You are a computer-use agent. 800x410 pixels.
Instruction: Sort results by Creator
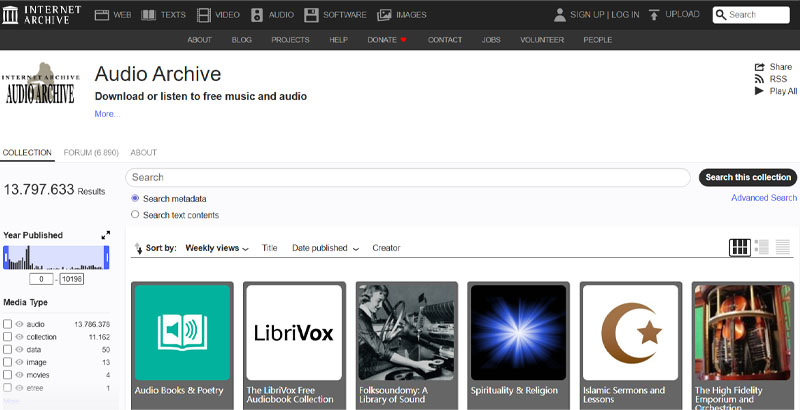pyautogui.click(x=386, y=248)
